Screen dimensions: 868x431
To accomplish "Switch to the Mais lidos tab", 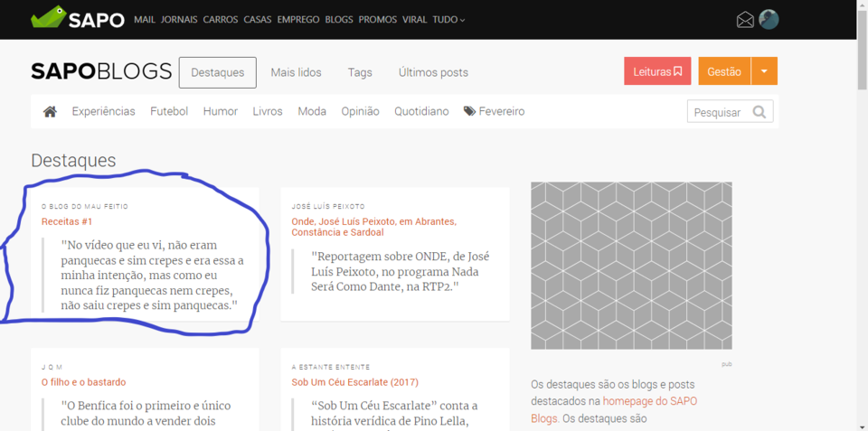I will tap(296, 72).
